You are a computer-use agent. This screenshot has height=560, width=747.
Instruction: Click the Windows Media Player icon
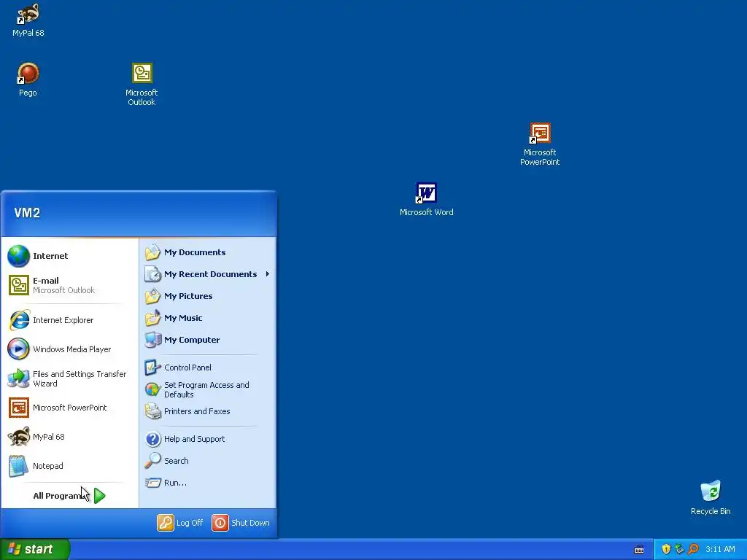point(18,349)
